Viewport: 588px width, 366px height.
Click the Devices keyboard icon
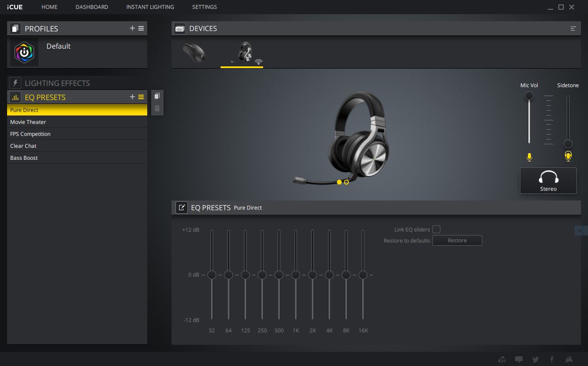pyautogui.click(x=179, y=28)
